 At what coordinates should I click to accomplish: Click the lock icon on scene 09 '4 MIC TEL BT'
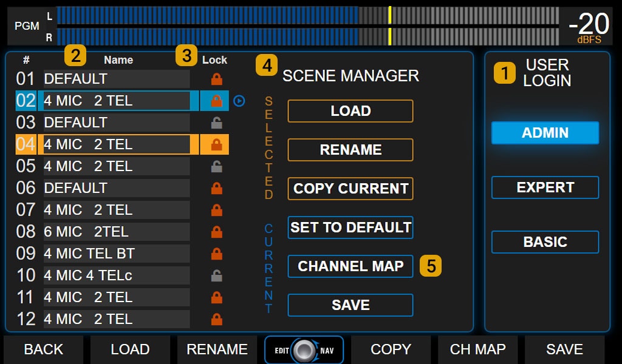pyautogui.click(x=216, y=254)
